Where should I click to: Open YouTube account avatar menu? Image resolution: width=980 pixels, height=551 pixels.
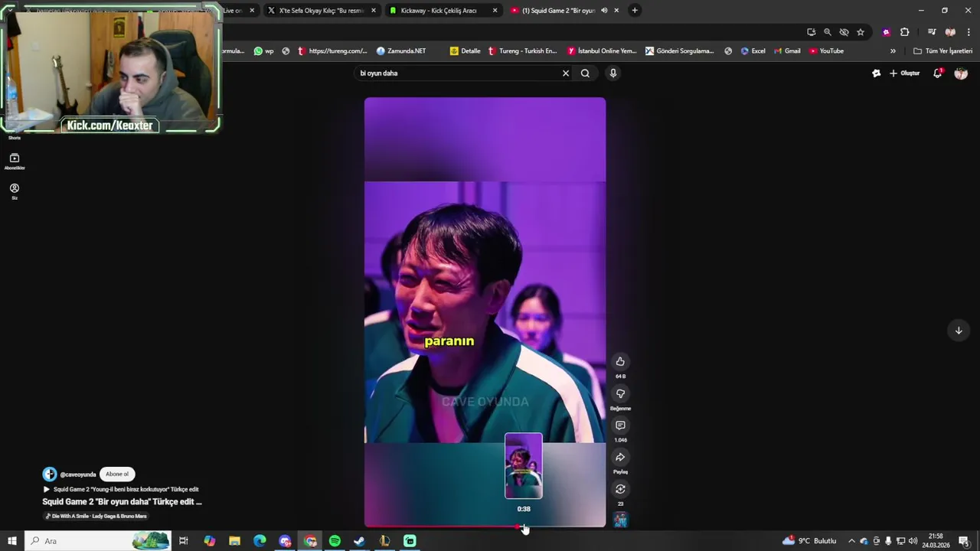961,73
